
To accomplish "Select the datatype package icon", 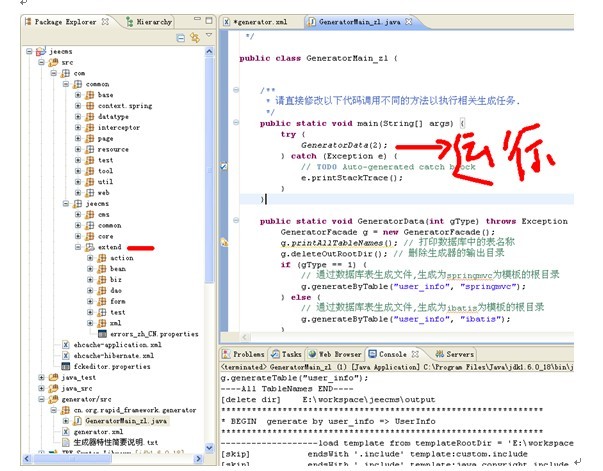I will point(90,117).
